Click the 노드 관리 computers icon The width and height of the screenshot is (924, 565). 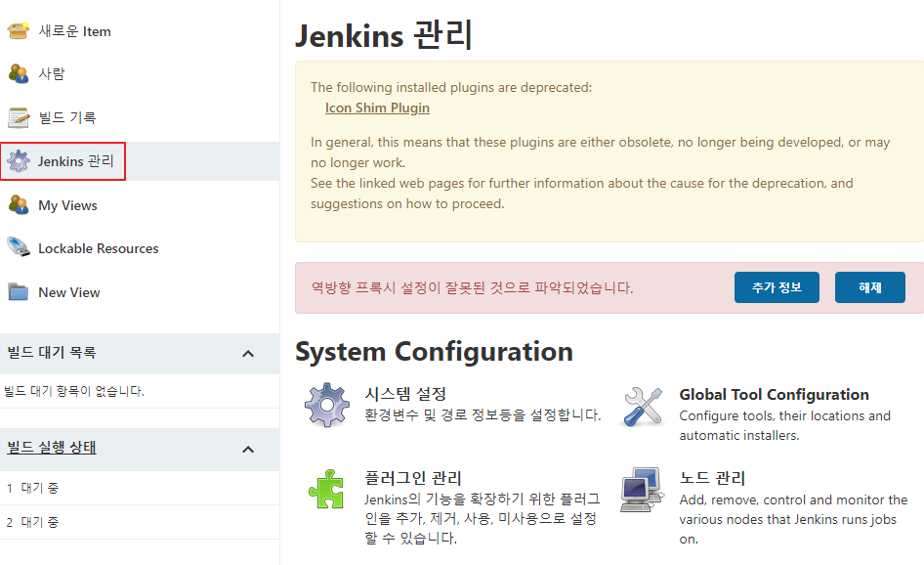click(642, 490)
